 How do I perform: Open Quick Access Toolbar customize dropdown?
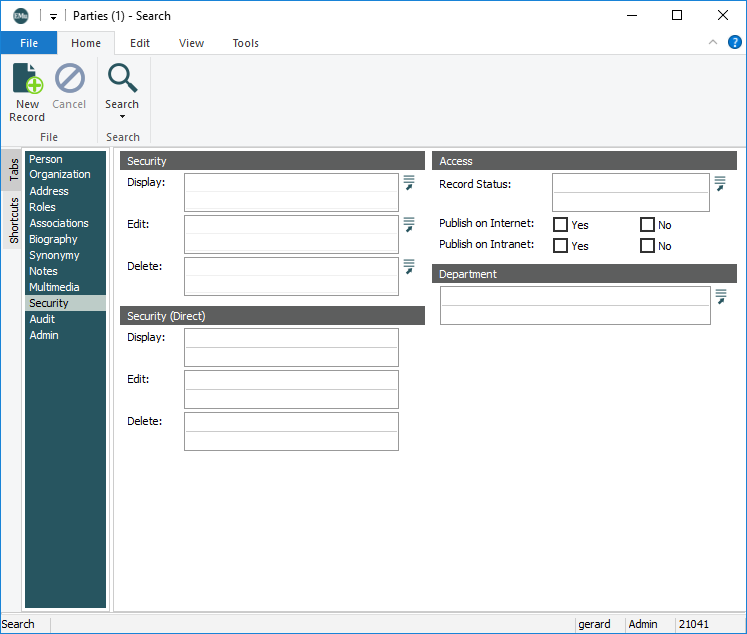coord(53,17)
